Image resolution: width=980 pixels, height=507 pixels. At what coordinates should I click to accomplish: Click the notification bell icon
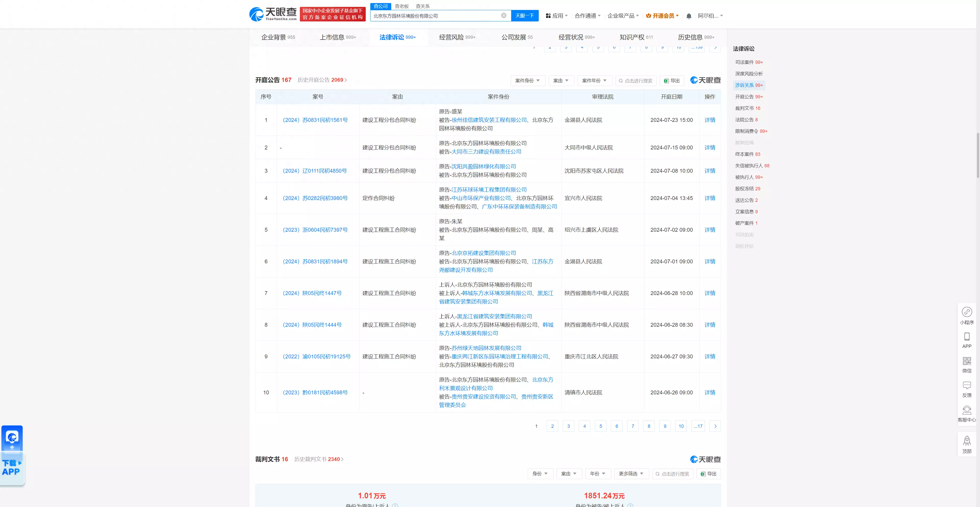coord(689,16)
